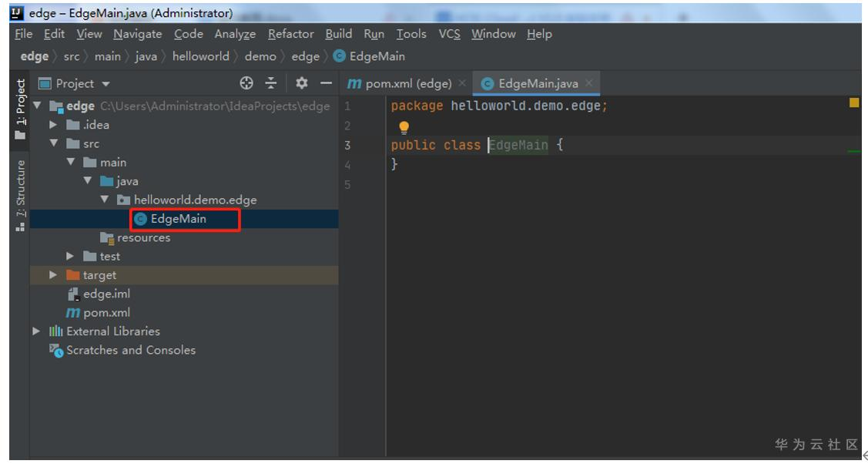Collapse the helloworld.demo.edge package
The image size is (868, 464).
click(105, 200)
